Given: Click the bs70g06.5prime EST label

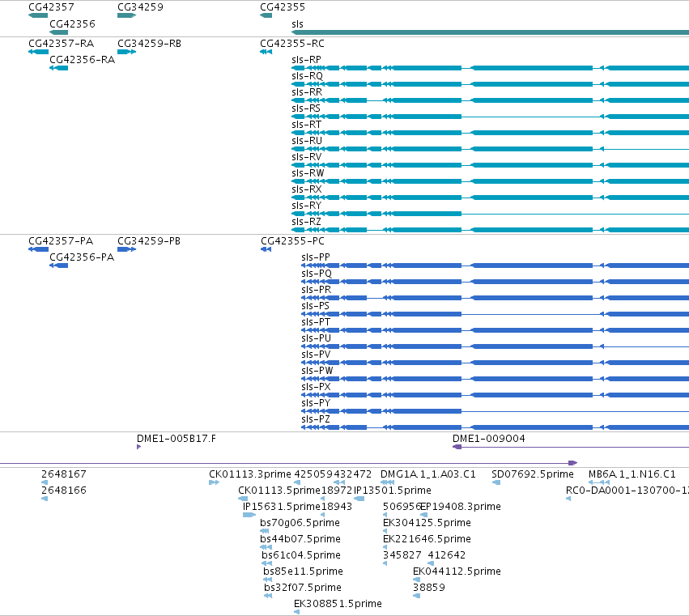Looking at the screenshot, I should tap(300, 523).
